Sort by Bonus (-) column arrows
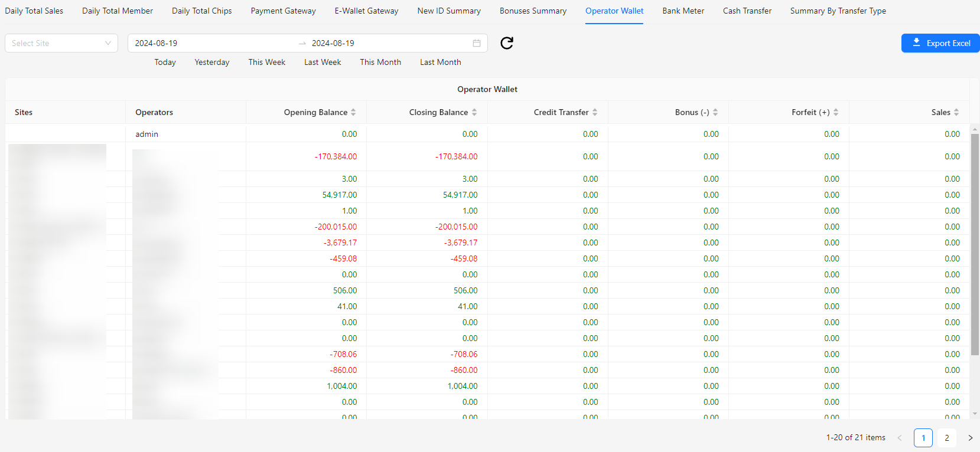The height and width of the screenshot is (452, 980). point(715,112)
